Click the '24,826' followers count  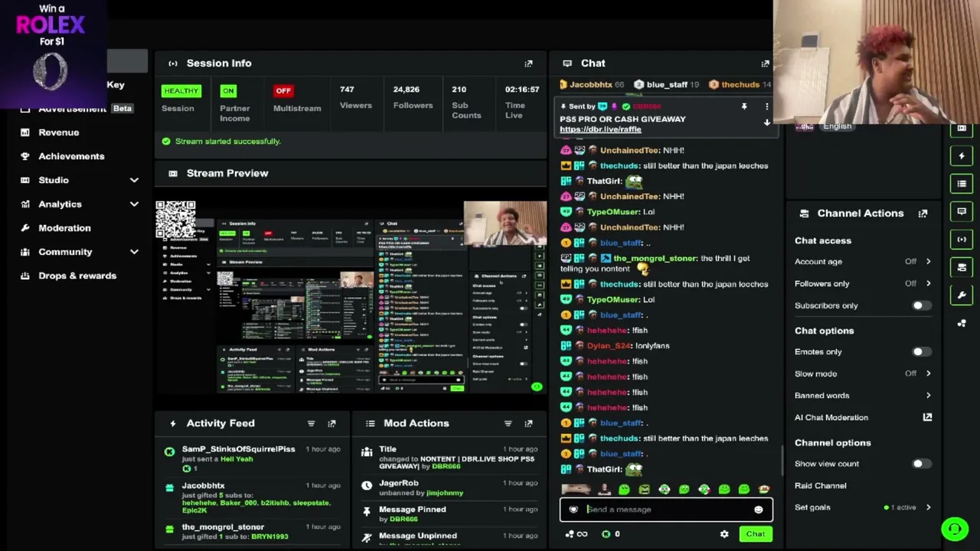407,90
